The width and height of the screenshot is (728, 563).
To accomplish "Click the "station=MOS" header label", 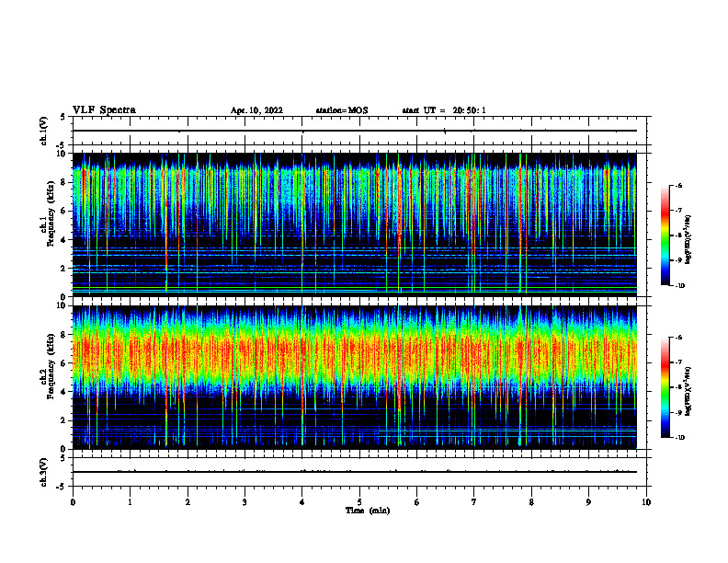I will (342, 110).
